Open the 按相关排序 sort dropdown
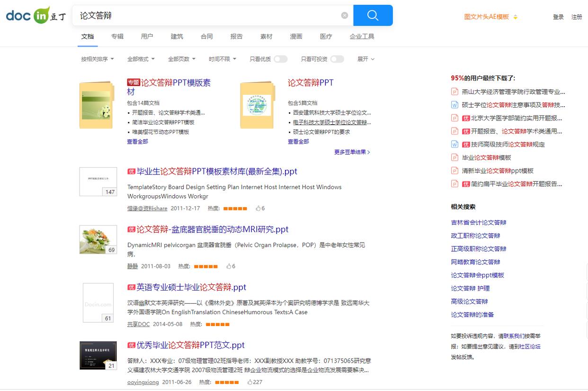588x391 pixels. pos(98,59)
